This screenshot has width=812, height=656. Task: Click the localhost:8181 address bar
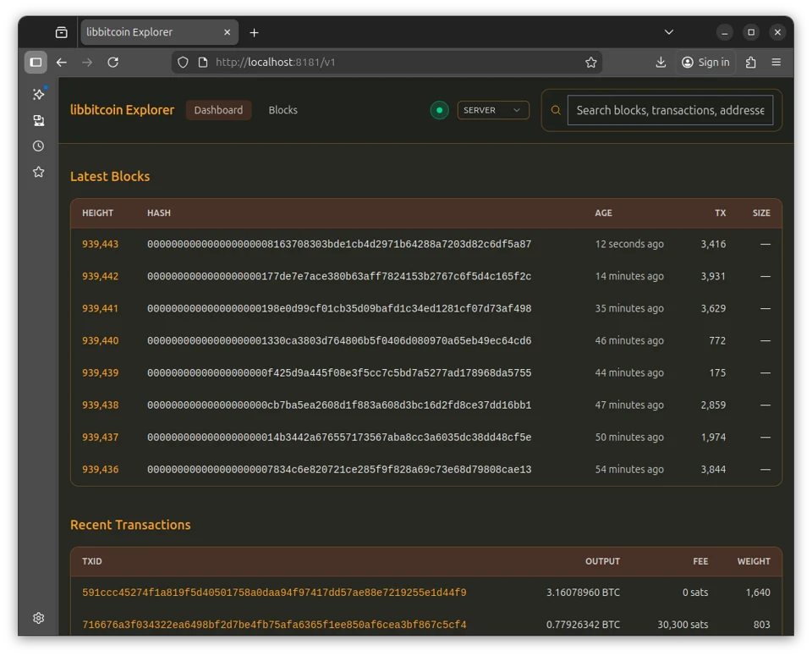[386, 62]
